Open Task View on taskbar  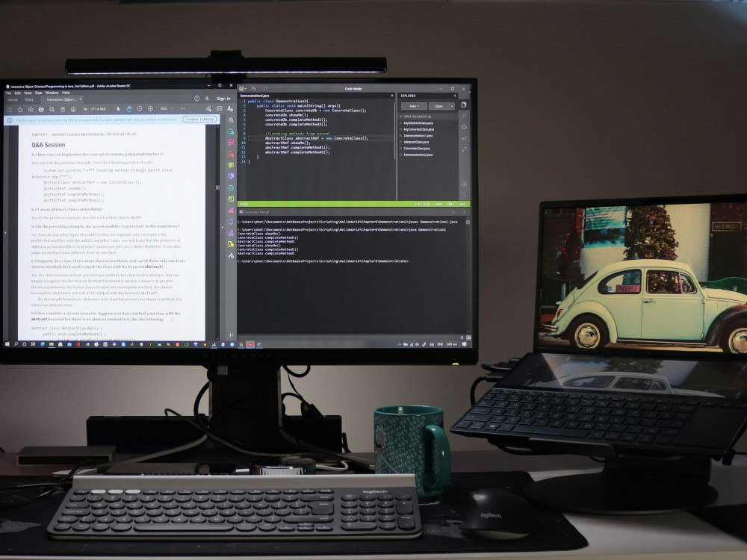(x=33, y=343)
